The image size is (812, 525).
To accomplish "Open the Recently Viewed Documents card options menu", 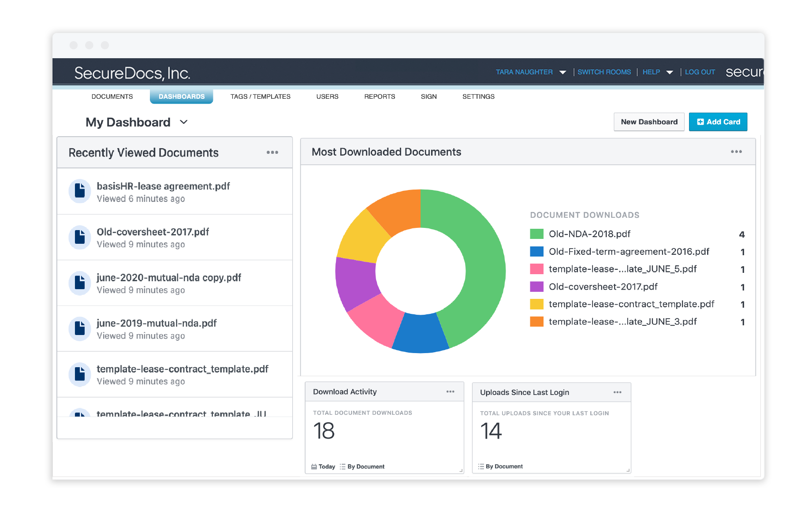I will click(272, 153).
